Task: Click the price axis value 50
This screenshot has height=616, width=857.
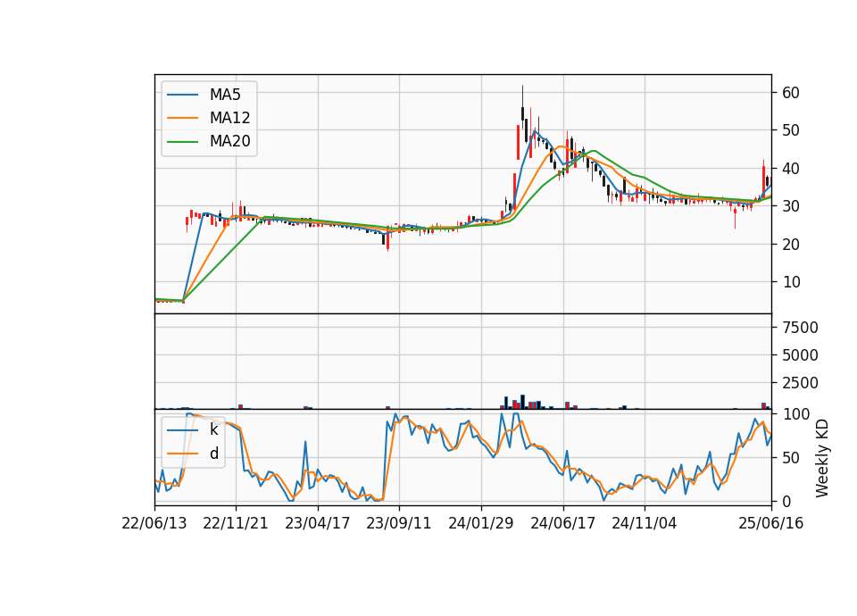Action: tap(791, 130)
